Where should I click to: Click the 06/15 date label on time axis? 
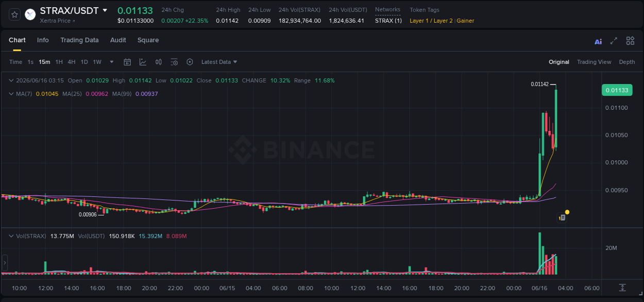[227, 288]
